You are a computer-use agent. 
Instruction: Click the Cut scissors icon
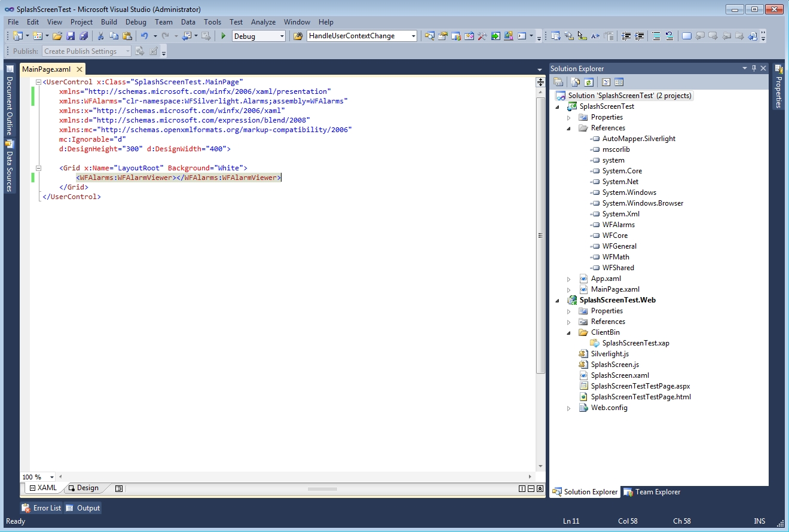[101, 36]
